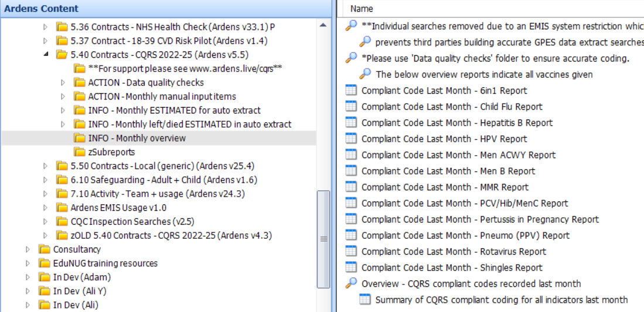Open 'Compliant Code Last Month - HPV Report'

coord(444,139)
